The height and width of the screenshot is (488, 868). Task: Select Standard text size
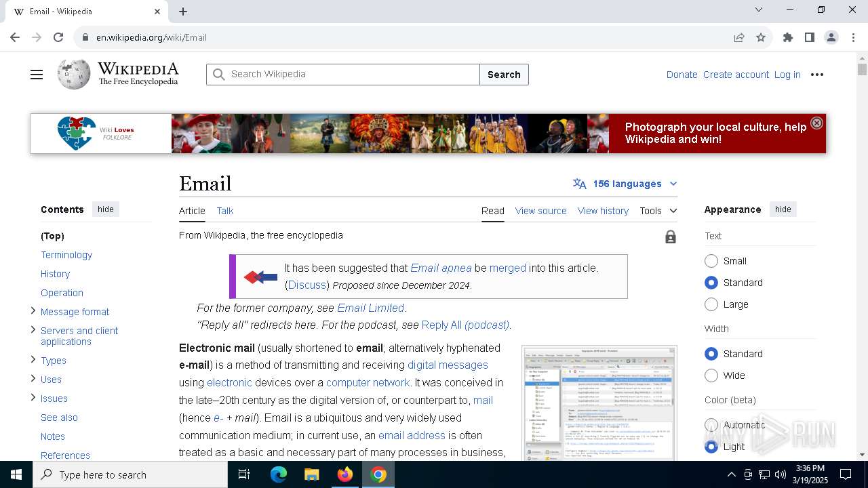[x=711, y=283]
